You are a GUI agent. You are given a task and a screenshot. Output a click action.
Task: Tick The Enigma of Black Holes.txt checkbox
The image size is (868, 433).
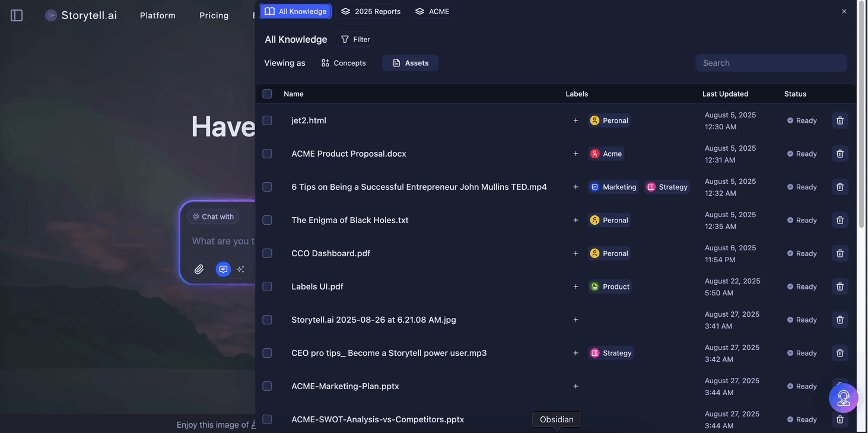(x=268, y=220)
